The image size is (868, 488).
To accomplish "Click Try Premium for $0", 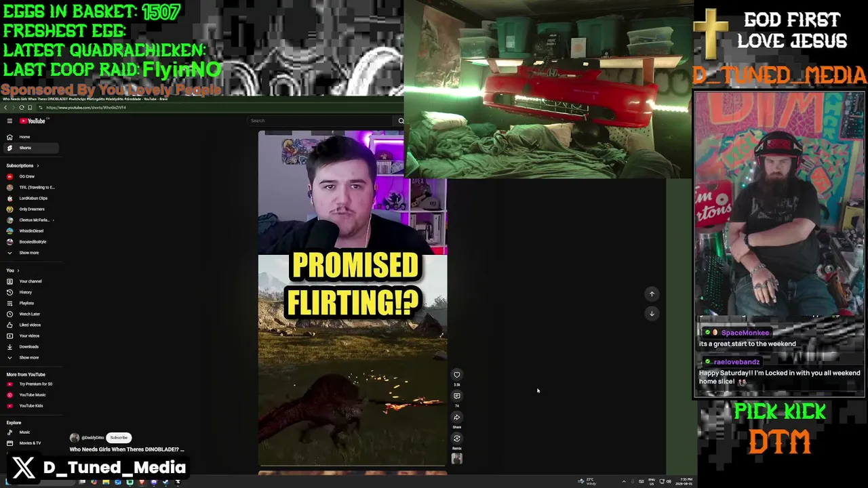I will (31, 384).
